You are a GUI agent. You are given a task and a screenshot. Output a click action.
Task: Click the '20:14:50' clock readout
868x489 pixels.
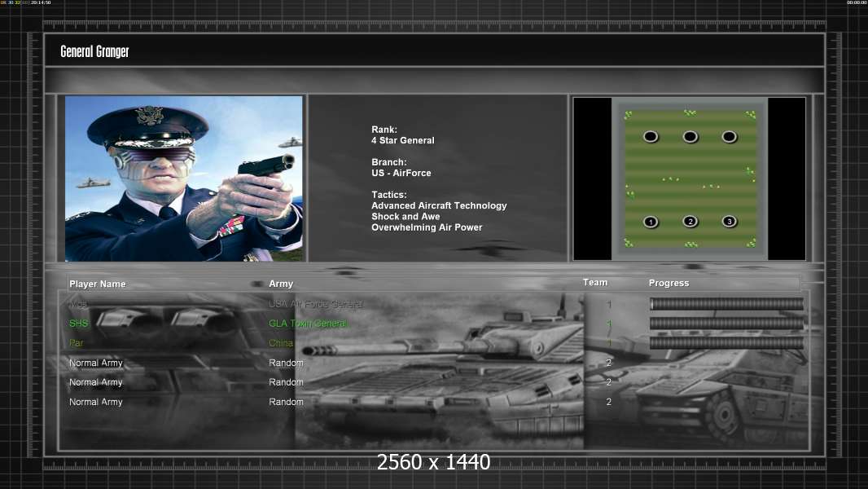[x=41, y=2]
